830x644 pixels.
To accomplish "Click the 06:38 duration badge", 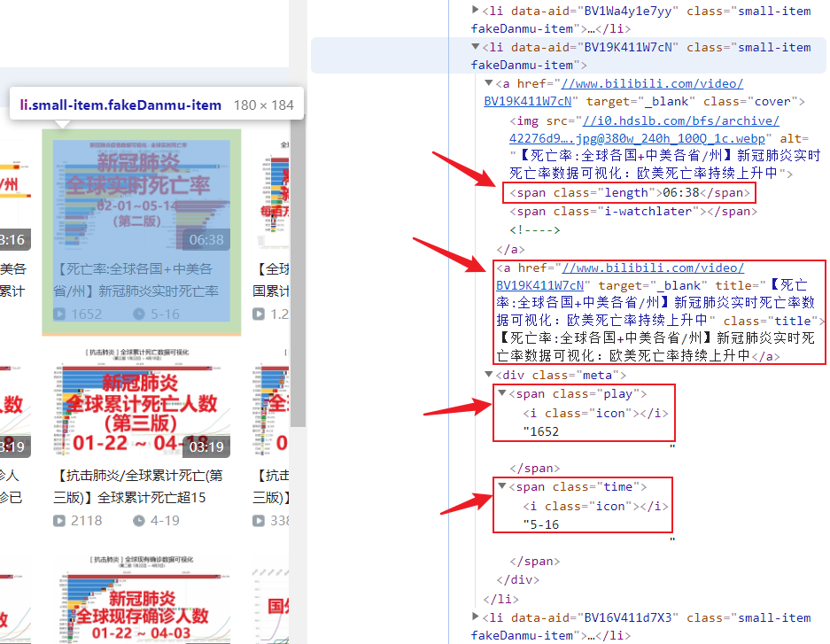I will tap(206, 240).
